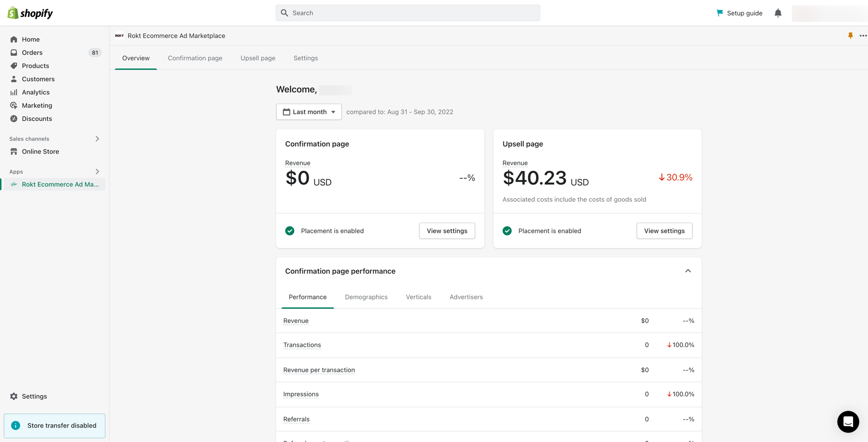Select the Advertisers sub-tab
The image size is (868, 442).
(x=466, y=297)
